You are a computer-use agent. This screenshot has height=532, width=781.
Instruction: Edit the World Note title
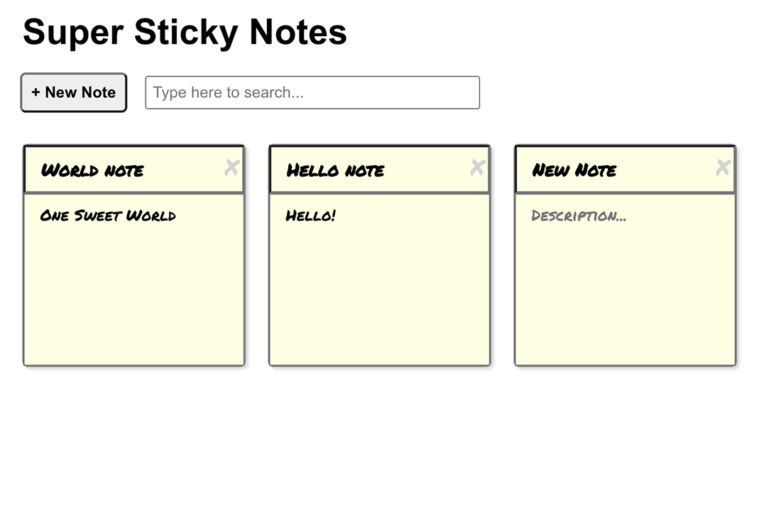pyautogui.click(x=92, y=170)
